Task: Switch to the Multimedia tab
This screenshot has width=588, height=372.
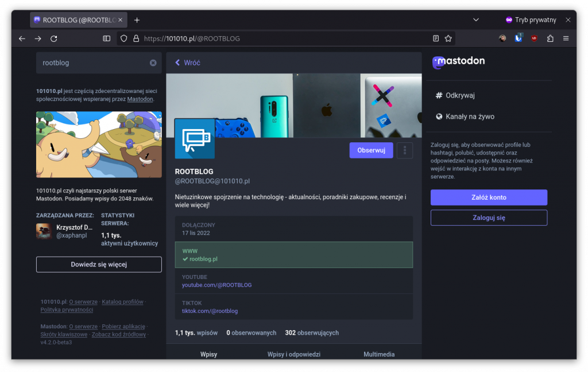Action: pyautogui.click(x=379, y=354)
